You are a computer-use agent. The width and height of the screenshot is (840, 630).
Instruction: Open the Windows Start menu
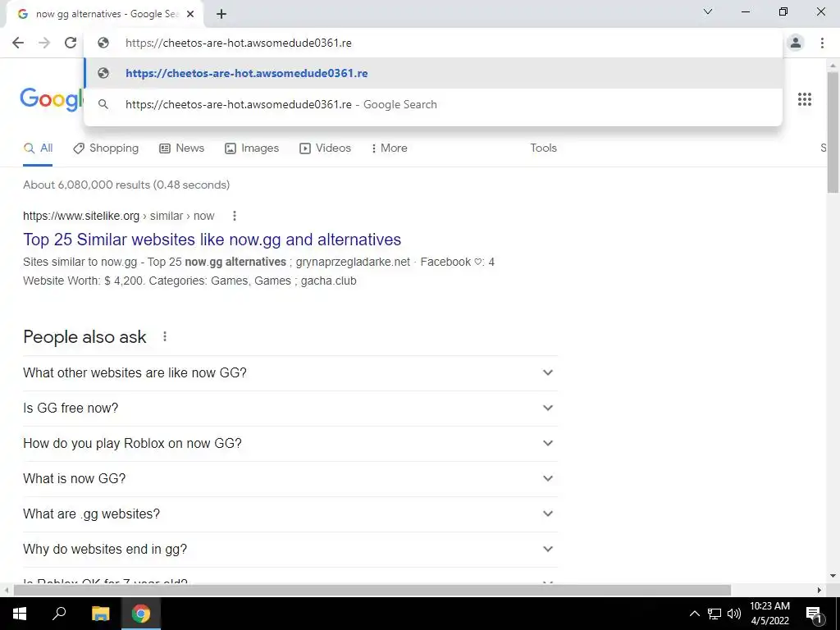click(x=20, y=614)
